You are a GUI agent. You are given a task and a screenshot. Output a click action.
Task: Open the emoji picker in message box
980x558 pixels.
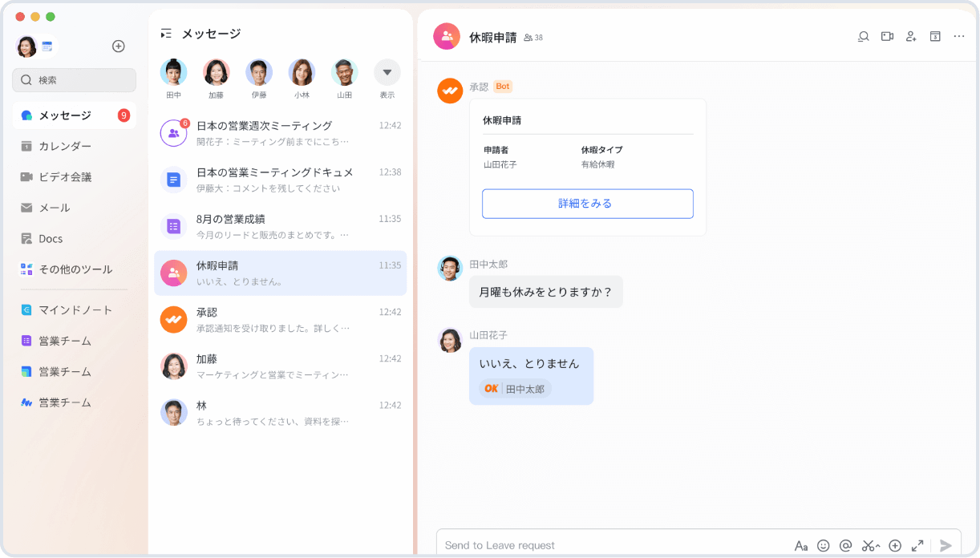(823, 545)
